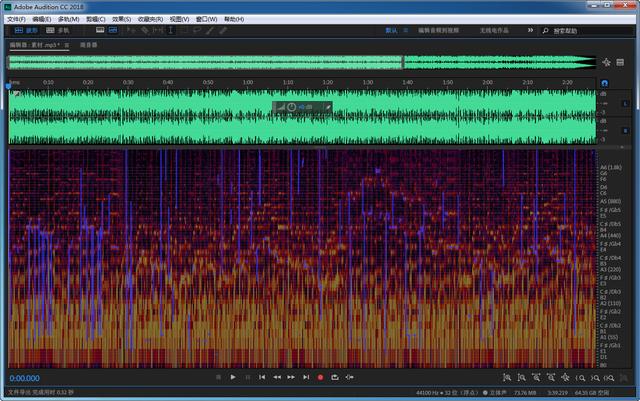Select the Paintbrush Selection tool
Screen dimensions: 640x401
pos(210,31)
